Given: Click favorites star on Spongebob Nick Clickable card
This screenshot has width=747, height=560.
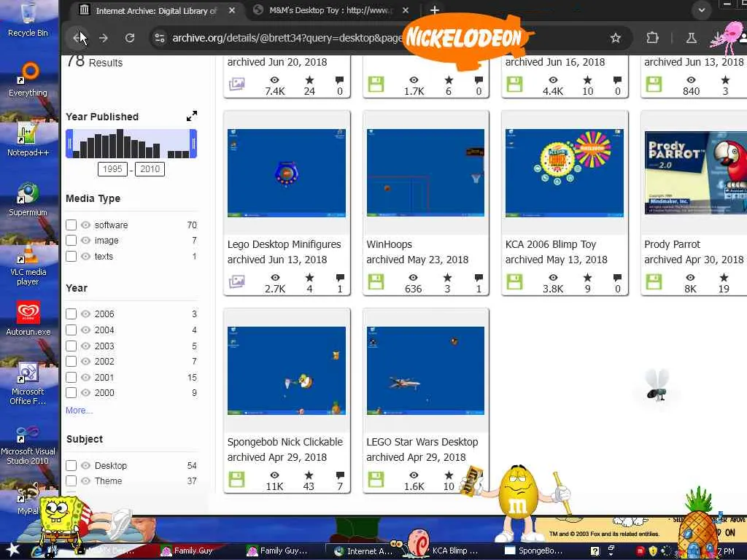Looking at the screenshot, I should (x=309, y=475).
